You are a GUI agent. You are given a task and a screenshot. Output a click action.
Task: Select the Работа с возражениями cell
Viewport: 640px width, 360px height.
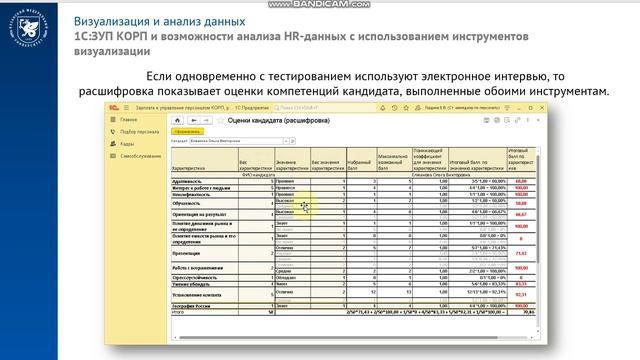click(x=204, y=268)
